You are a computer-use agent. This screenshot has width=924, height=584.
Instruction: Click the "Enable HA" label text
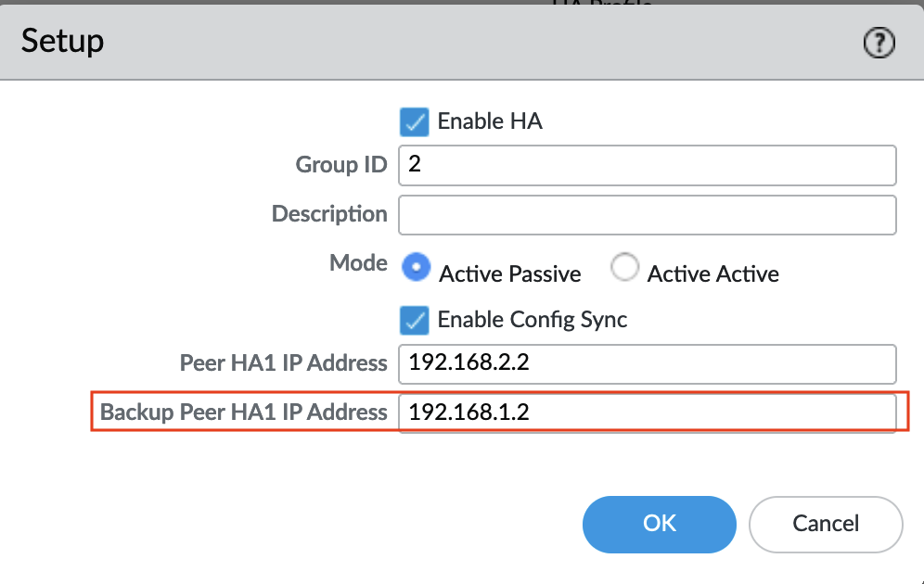click(490, 121)
